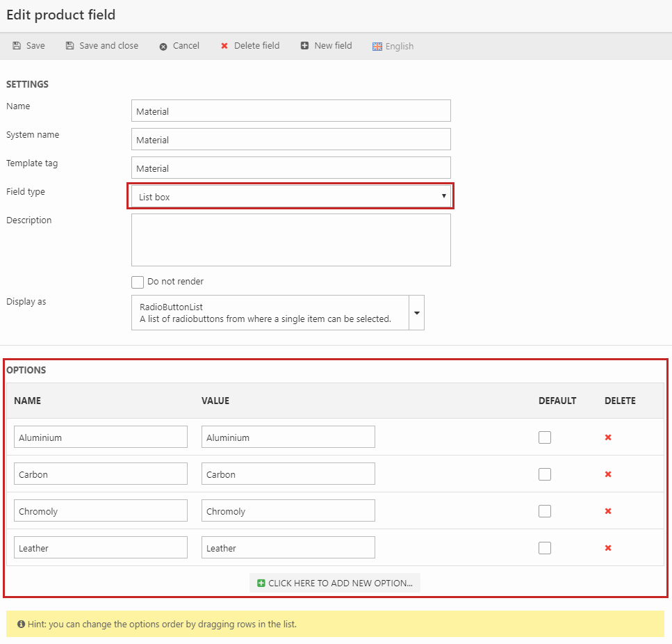This screenshot has width=672, height=644.
Task: Click Delete field in the toolbar
Action: point(250,46)
